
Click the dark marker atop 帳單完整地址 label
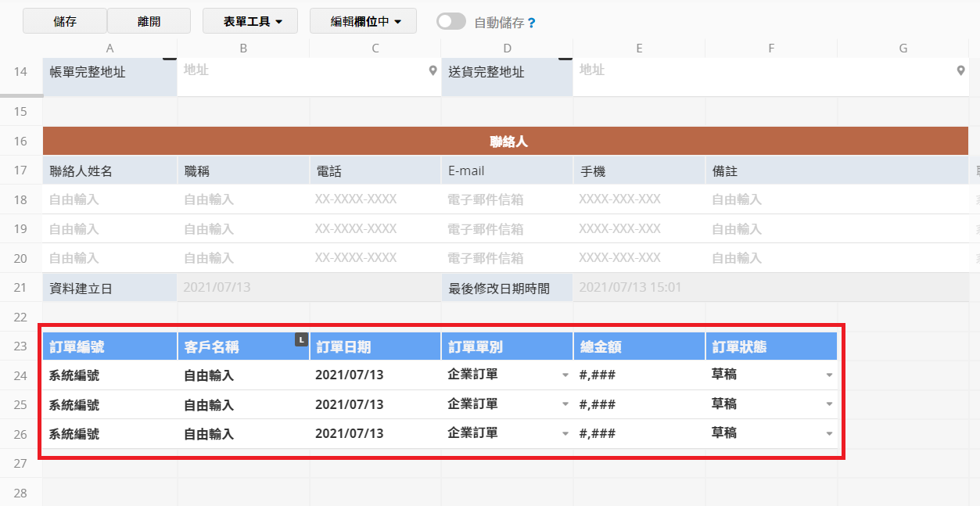point(170,59)
